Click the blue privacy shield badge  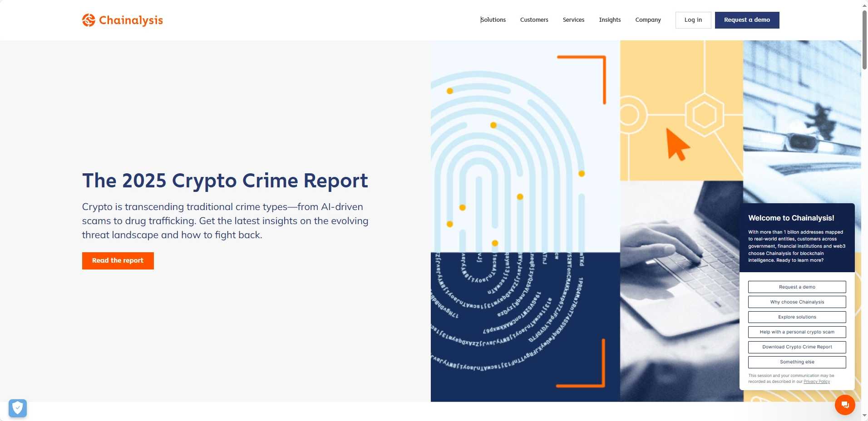(x=18, y=408)
